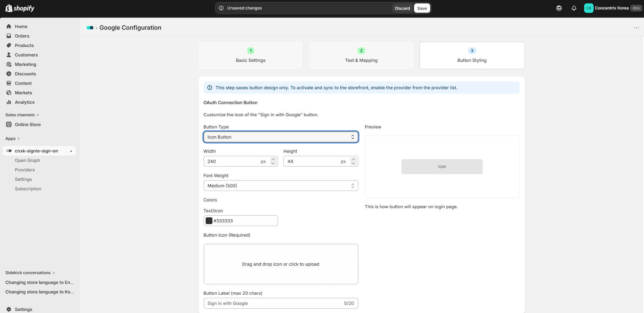This screenshot has width=644, height=313.
Task: Open the notifications bell
Action: (574, 8)
